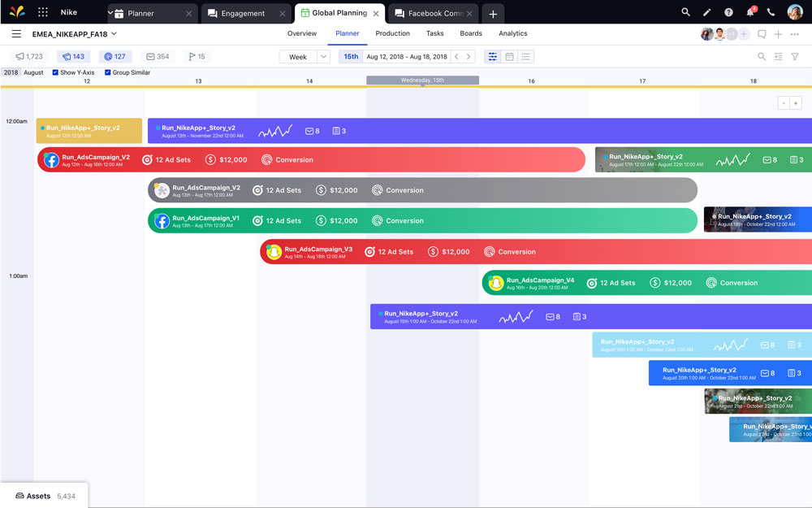This screenshot has height=508, width=812.
Task: Search within the planner magnifier icon
Action: tap(762, 57)
